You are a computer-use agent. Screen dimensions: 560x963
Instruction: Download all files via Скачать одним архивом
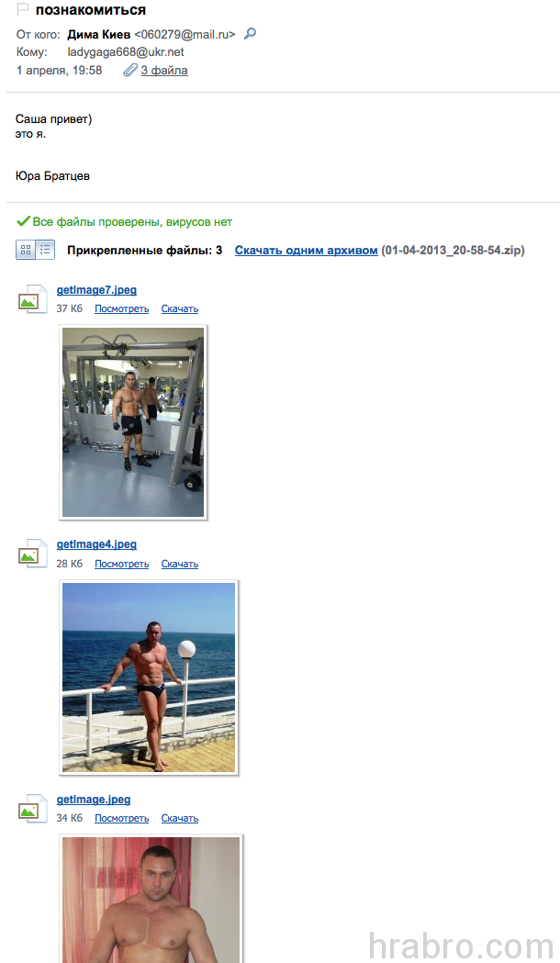pos(307,250)
